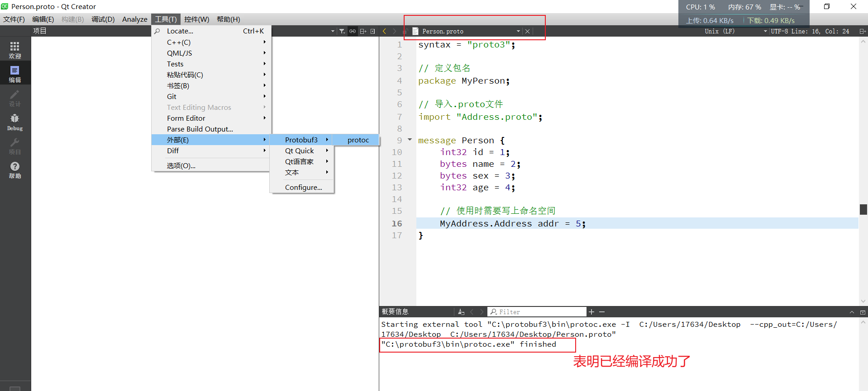Click the editor vertical scrollbar
The width and height of the screenshot is (868, 391).
(863, 171)
